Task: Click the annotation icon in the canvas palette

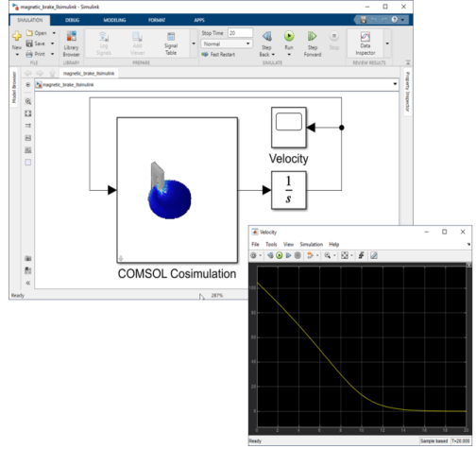Action: point(28,138)
